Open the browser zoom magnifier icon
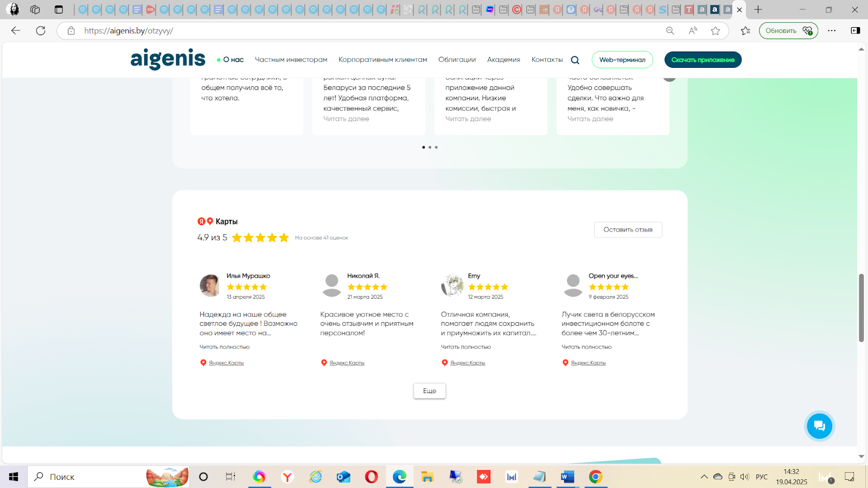The height and width of the screenshot is (488, 868). pyautogui.click(x=670, y=31)
